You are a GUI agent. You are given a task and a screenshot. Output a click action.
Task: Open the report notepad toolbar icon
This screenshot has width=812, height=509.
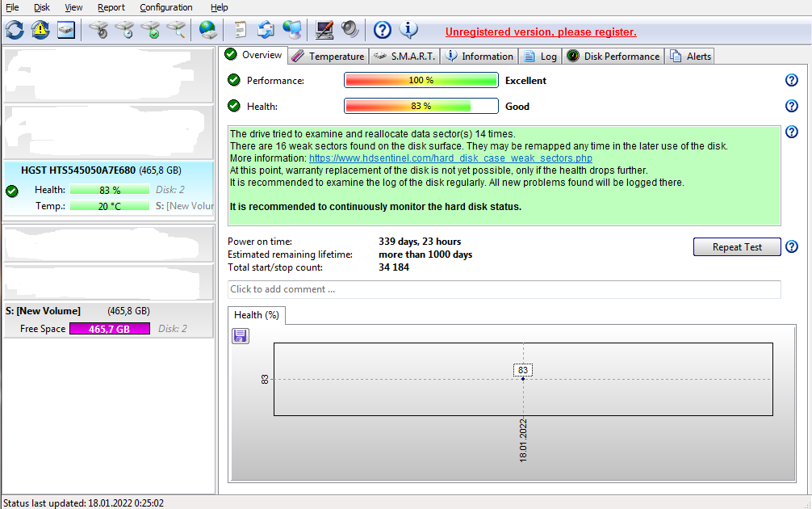(240, 31)
